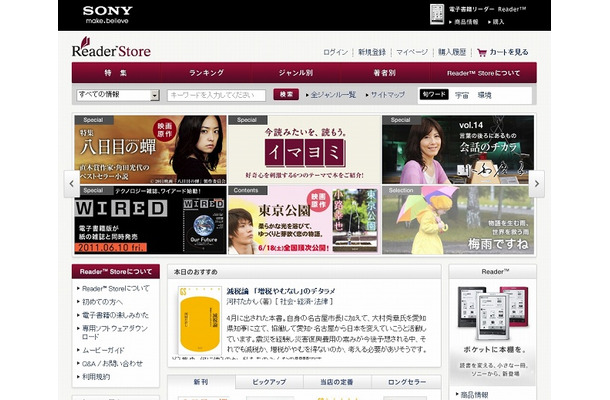
Task: Open the 購入 link in top header
Action: (498, 22)
